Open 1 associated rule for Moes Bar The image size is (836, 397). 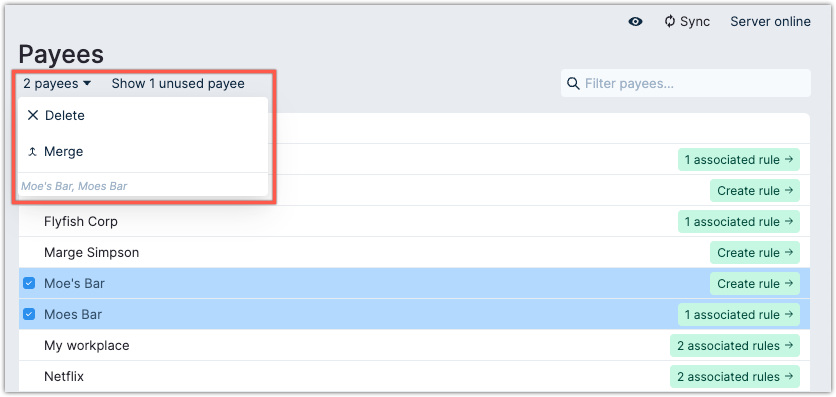738,314
